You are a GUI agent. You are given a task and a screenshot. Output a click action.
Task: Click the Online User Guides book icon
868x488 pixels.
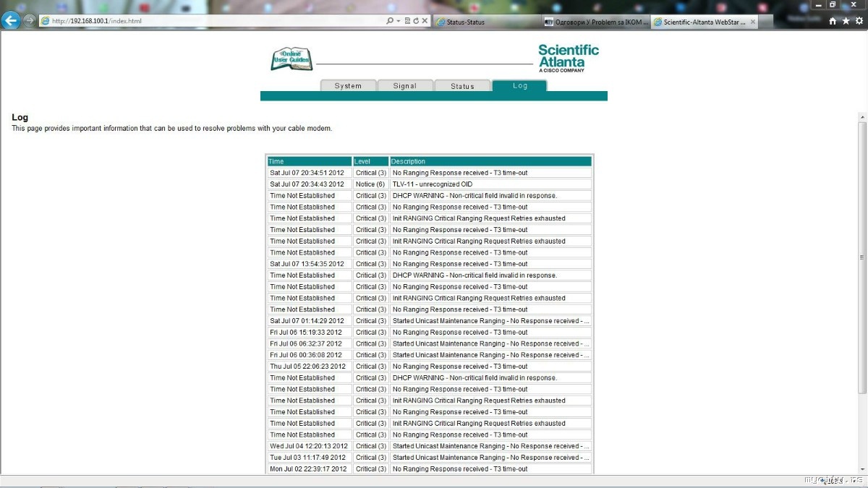tap(292, 59)
